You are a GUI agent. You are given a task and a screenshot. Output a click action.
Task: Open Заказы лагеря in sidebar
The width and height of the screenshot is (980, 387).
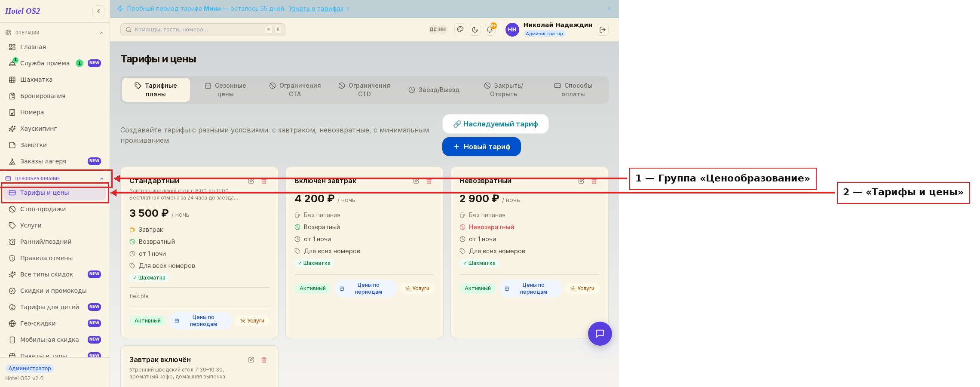tap(55, 161)
